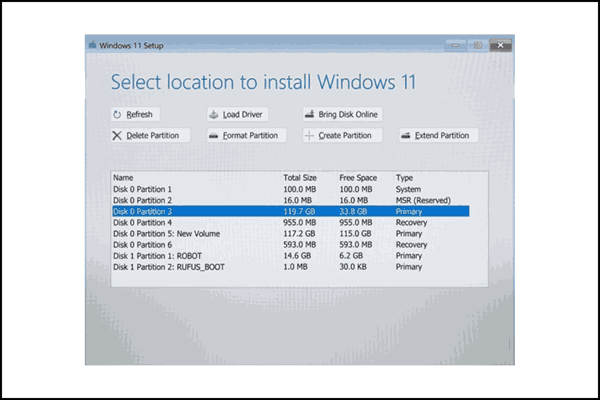Select Disk 0 Partition 2 row
Viewport: 600px width, 400px height.
click(x=291, y=200)
